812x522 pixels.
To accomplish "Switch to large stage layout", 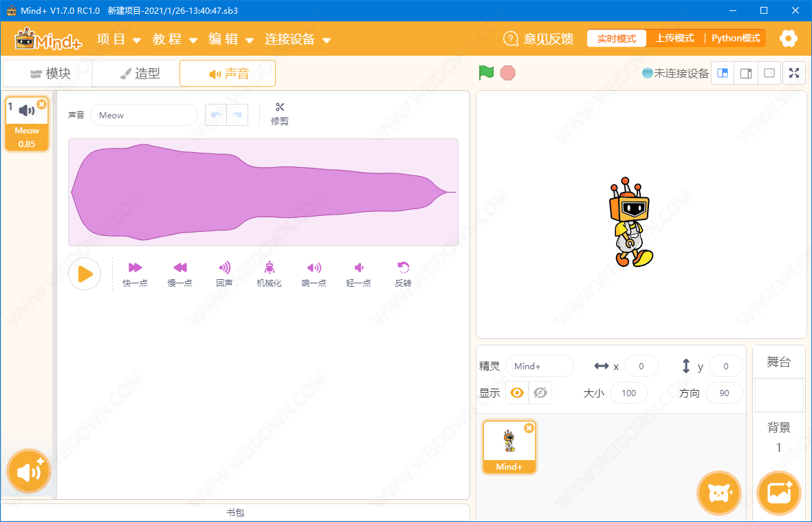I will tap(746, 73).
